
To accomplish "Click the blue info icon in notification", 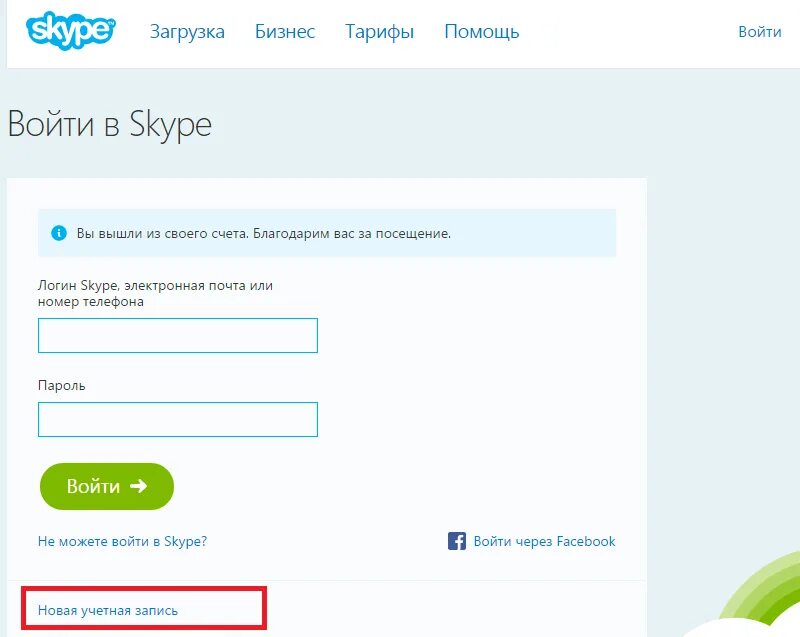I will point(59,233).
